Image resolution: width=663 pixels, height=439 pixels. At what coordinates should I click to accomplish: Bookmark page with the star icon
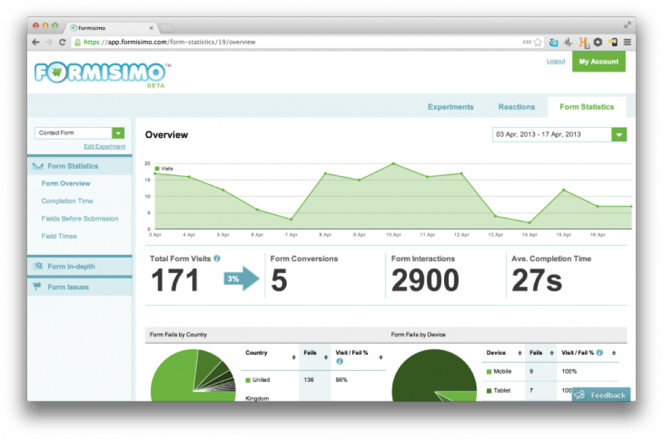tap(538, 42)
